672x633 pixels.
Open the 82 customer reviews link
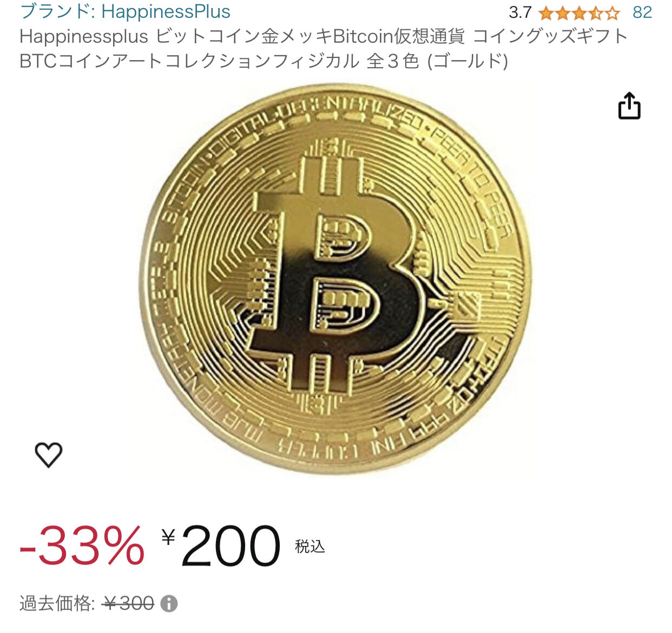[642, 12]
